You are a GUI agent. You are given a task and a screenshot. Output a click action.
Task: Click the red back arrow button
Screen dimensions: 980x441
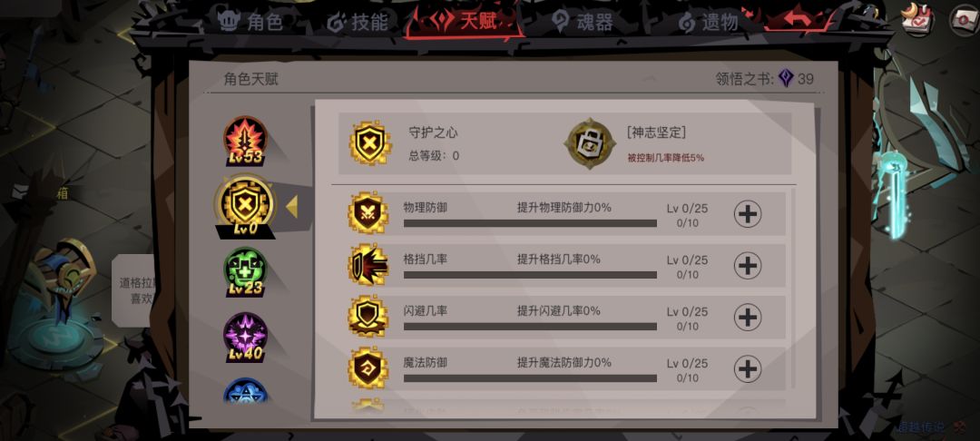[x=797, y=18]
